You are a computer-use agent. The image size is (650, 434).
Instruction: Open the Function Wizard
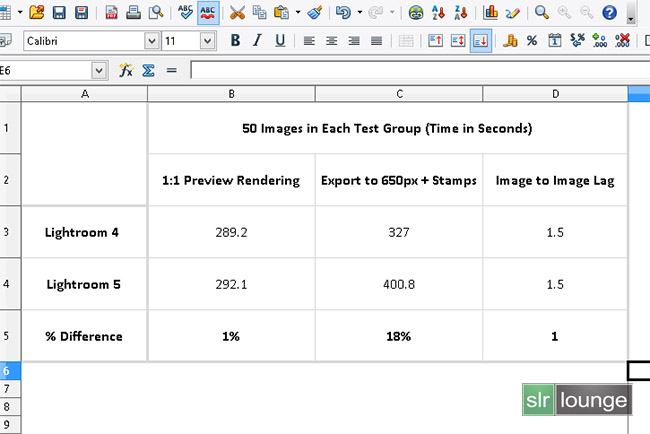point(126,70)
